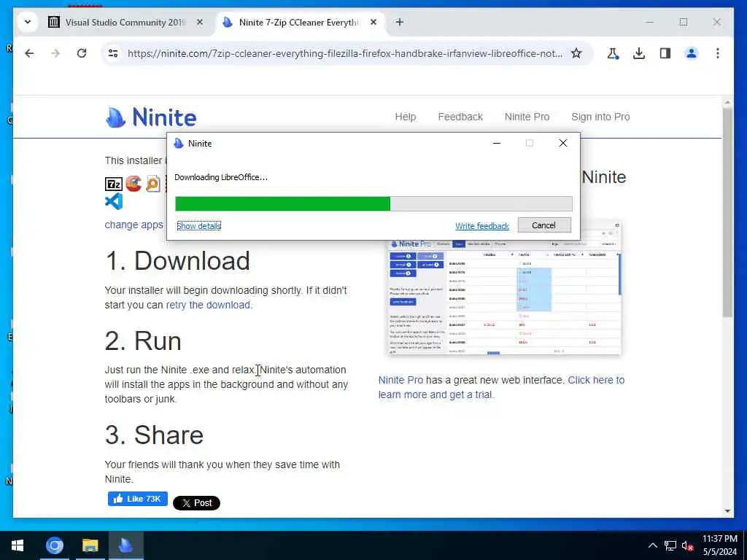Click the Ninite logo on the page
The image size is (747, 560).
point(150,117)
